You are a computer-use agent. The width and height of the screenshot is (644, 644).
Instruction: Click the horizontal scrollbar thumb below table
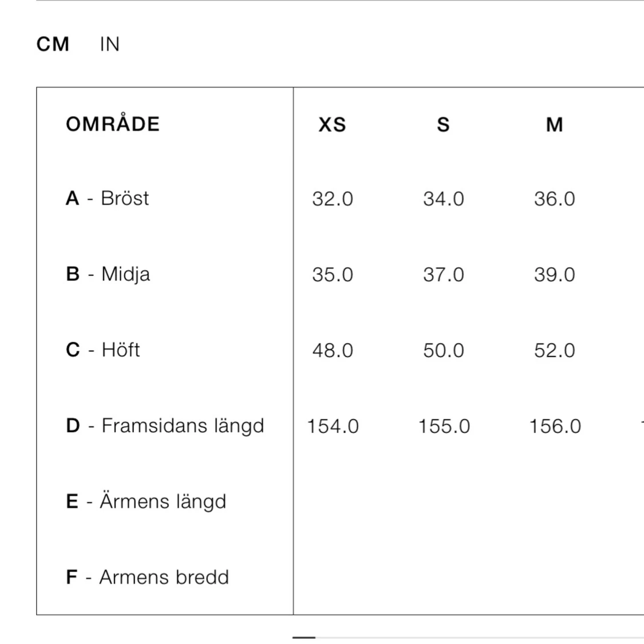[x=304, y=637]
